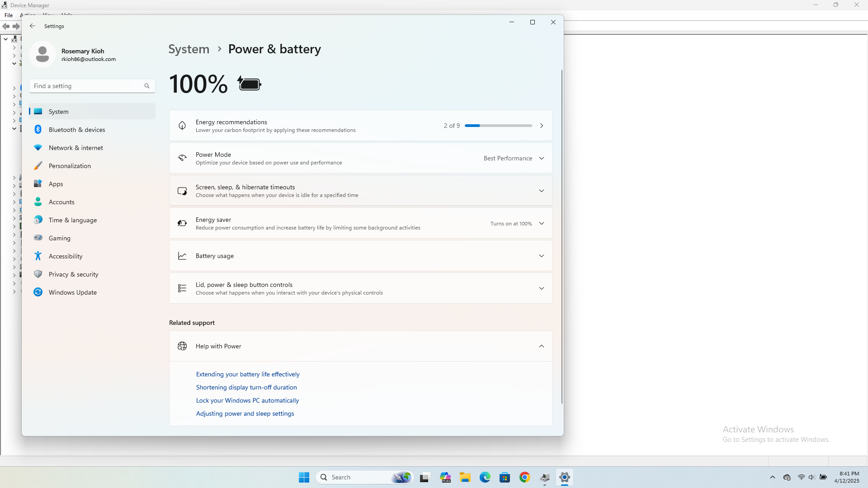Click the taskbar Search box

tap(365, 477)
